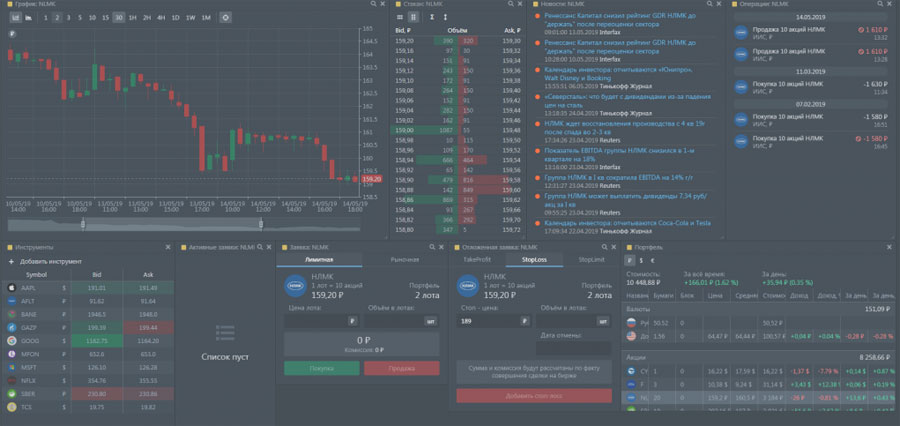Select AAPL Apple logo in instruments list

pyautogui.click(x=13, y=287)
